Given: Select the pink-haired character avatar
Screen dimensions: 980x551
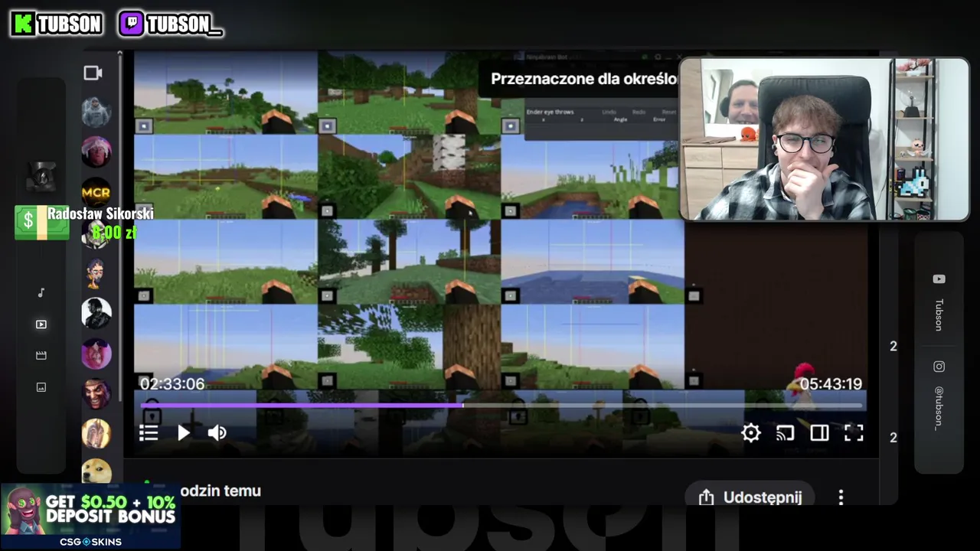Looking at the screenshot, I should pyautogui.click(x=96, y=152).
